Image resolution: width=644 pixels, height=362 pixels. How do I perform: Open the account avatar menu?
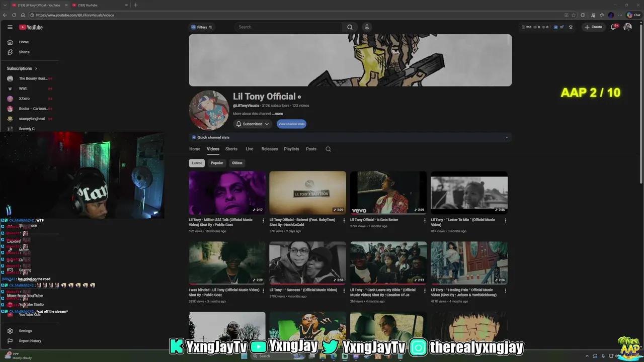(627, 27)
